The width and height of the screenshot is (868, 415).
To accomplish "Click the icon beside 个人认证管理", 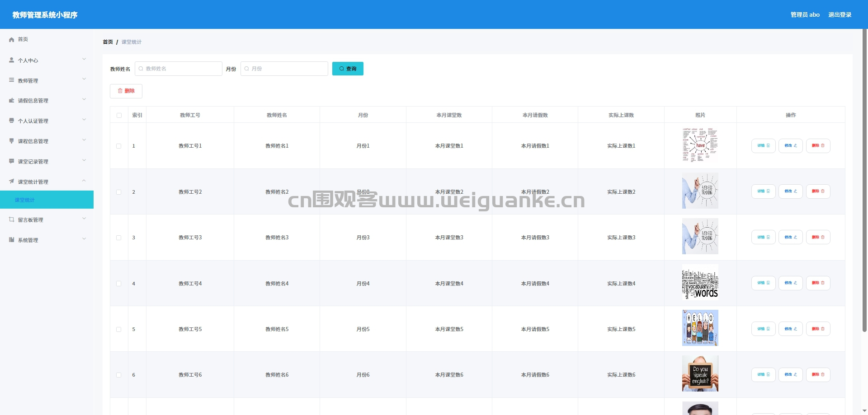I will [x=12, y=121].
